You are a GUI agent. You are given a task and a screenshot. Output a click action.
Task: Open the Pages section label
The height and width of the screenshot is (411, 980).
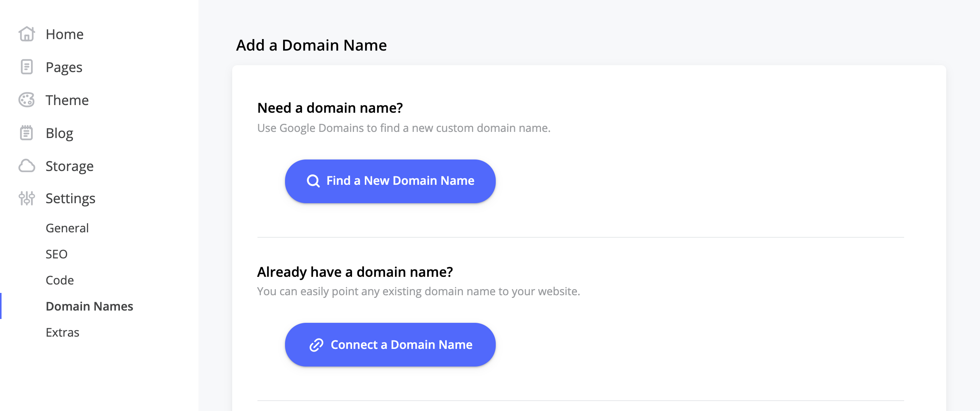(64, 67)
